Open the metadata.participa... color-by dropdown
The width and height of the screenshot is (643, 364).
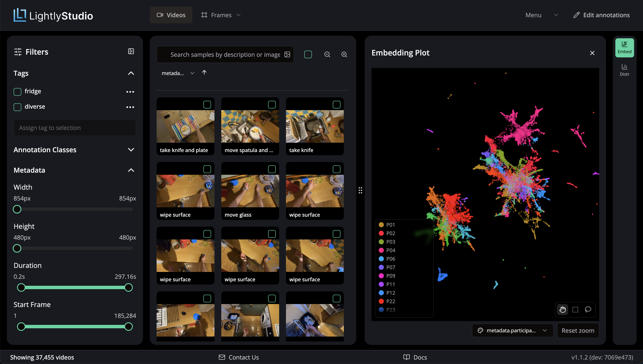click(x=512, y=330)
